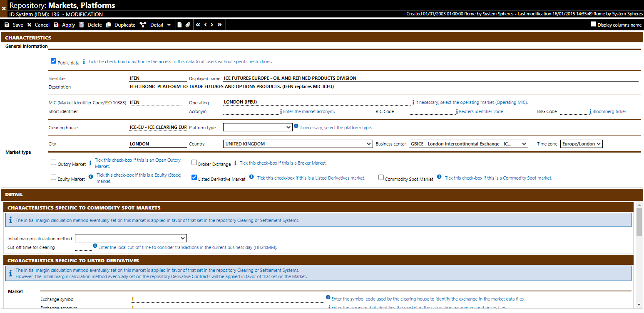Click the Exchange symbol input field
The width and height of the screenshot is (644, 313).
(x=228, y=299)
